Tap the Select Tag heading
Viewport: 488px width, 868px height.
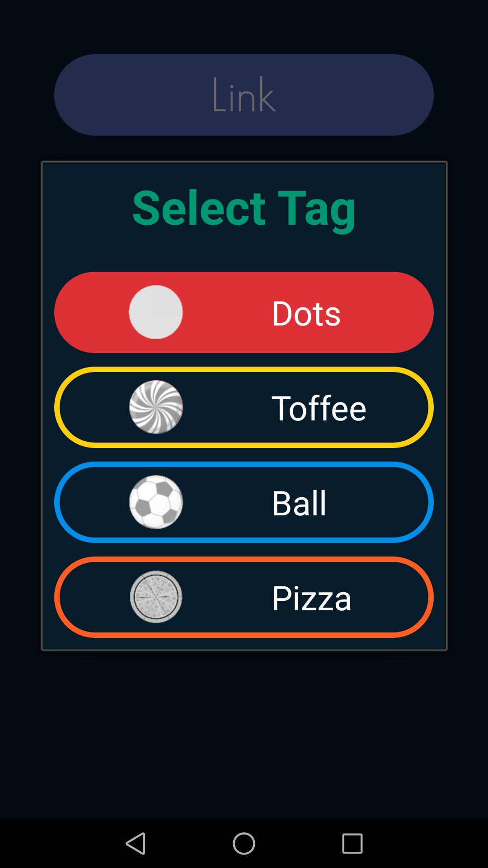(244, 209)
